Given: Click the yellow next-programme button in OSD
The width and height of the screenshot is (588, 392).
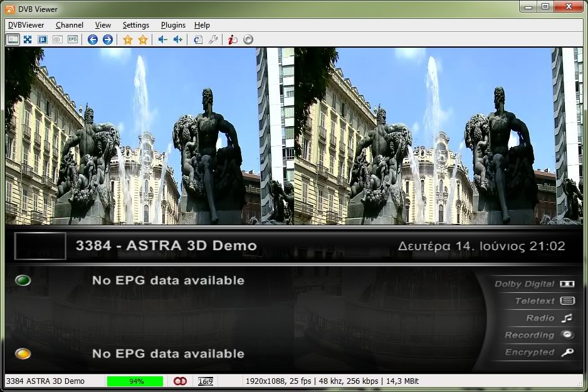Looking at the screenshot, I should 23,353.
